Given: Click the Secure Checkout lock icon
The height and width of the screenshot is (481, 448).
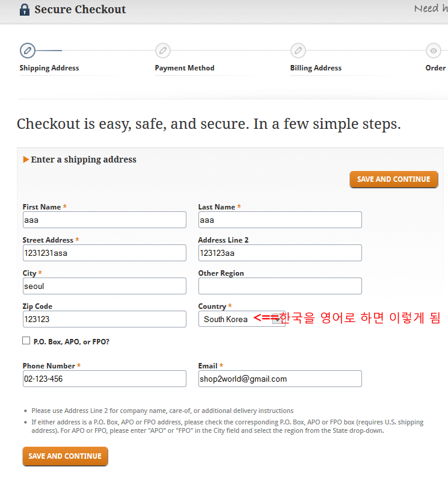Looking at the screenshot, I should click(x=25, y=10).
